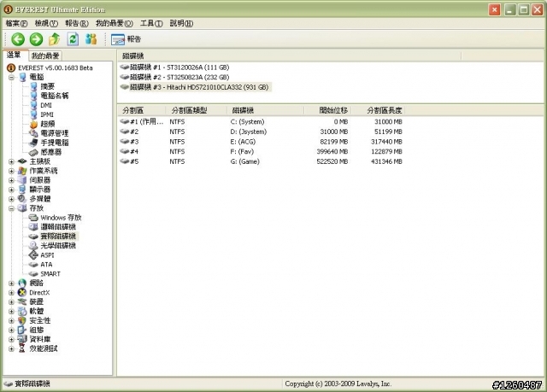The image size is (547, 392).
Task: Click the SMART drive icon
Action: [x=33, y=274]
